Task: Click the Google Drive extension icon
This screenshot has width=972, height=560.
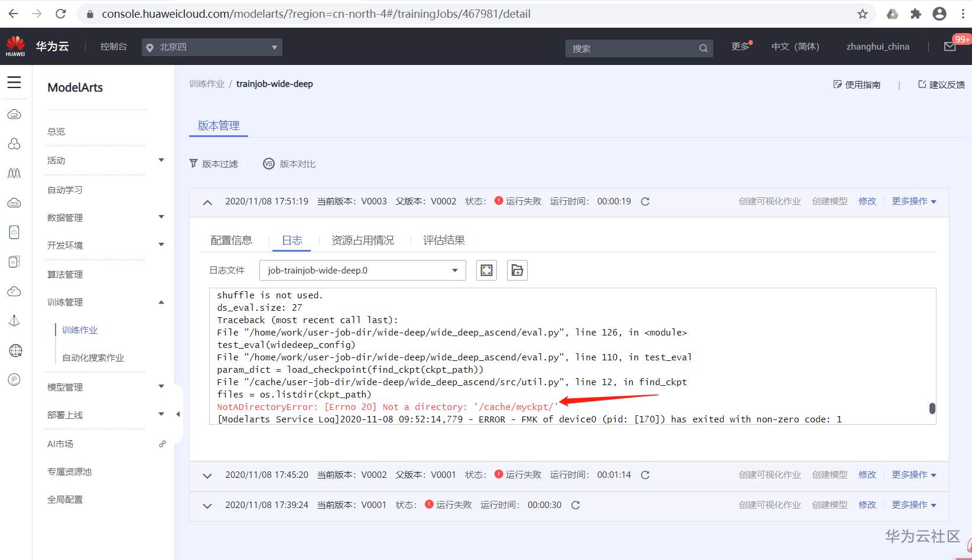Action: (892, 14)
